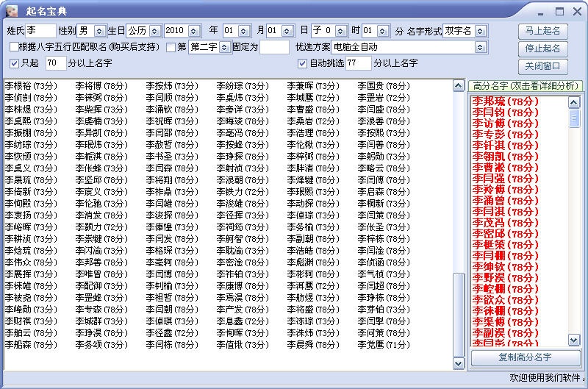Maximize the 起名宝典 window
The width and height of the screenshot is (588, 389).
click(x=559, y=12)
